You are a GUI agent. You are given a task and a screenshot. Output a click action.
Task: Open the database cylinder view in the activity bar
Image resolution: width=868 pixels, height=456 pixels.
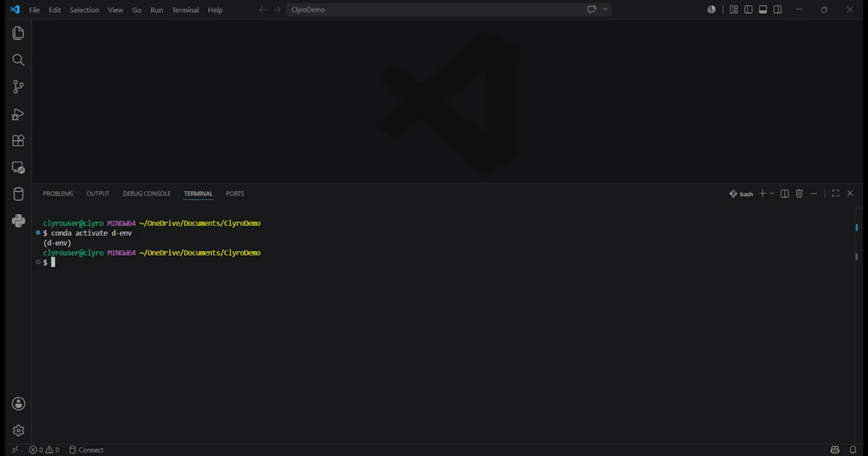[18, 194]
